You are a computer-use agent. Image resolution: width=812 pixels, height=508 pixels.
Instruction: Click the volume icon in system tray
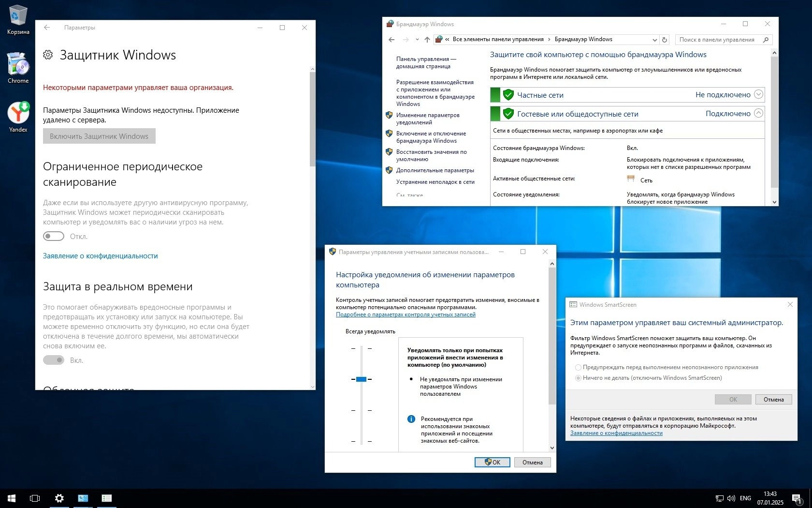[731, 498]
